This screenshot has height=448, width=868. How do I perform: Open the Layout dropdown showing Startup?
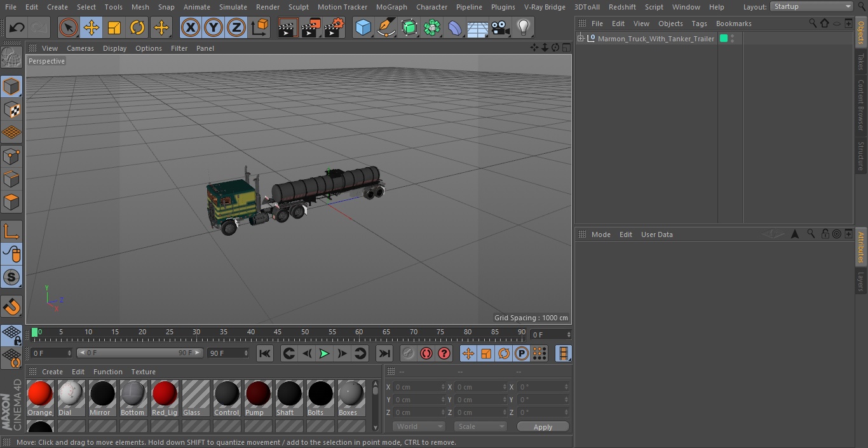click(x=811, y=6)
